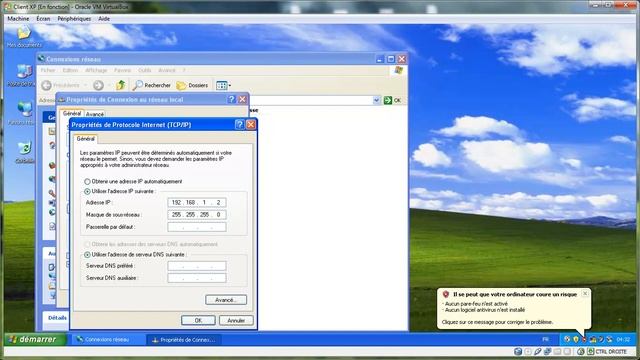Open the Affichage menu in Connexions réseau
Viewport: 640px width, 360px height.
click(96, 70)
